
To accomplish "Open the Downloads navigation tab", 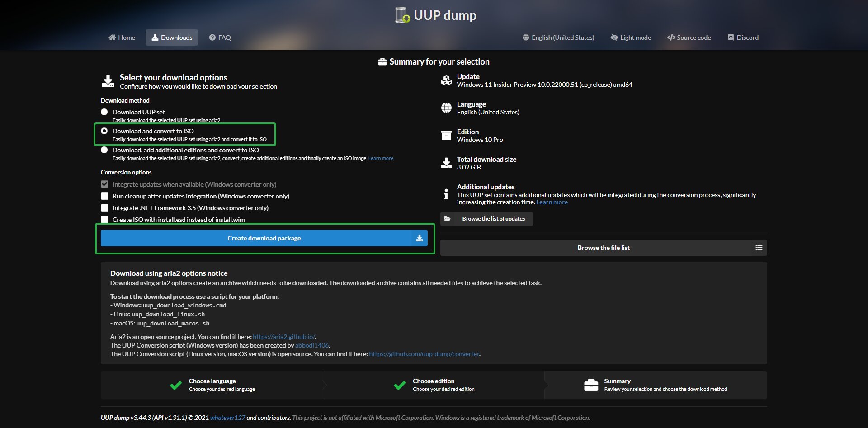I will pos(172,38).
